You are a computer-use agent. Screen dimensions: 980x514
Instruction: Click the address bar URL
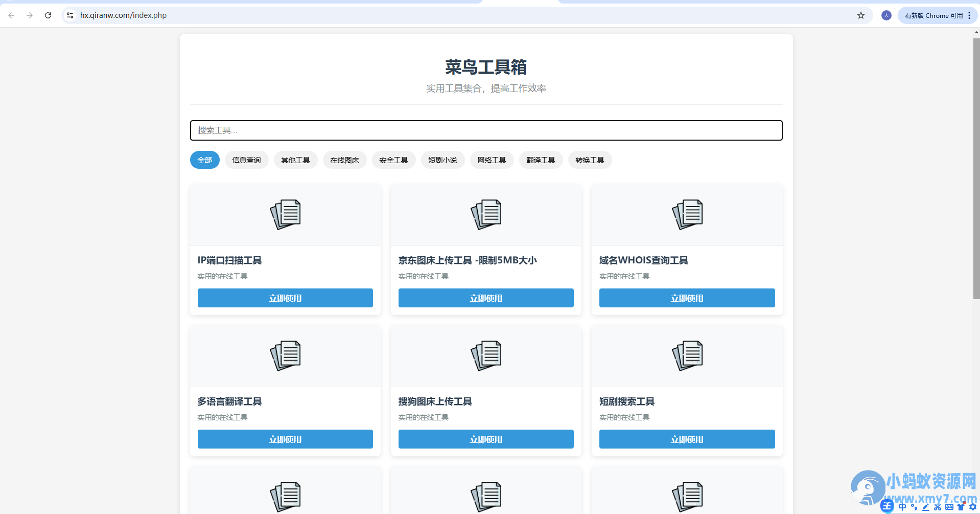123,15
